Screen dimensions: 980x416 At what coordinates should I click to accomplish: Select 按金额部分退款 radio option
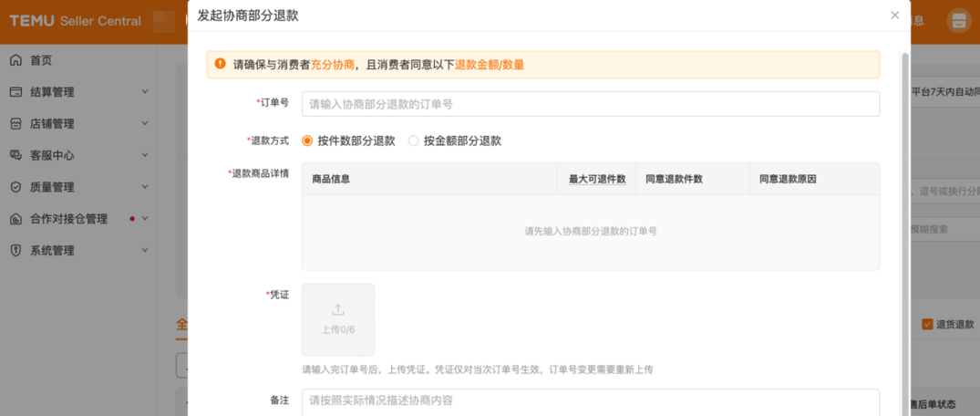click(414, 141)
